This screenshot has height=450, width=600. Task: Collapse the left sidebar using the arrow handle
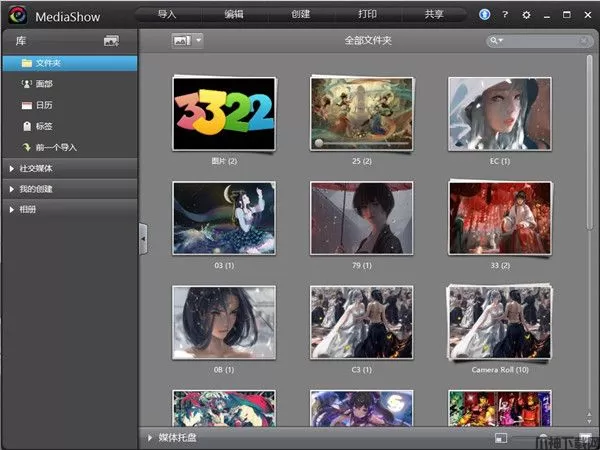[143, 239]
